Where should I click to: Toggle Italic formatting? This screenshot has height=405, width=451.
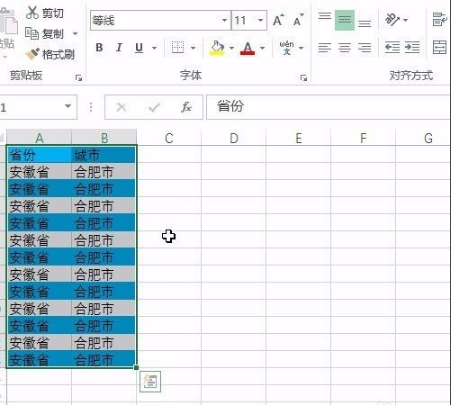(119, 48)
